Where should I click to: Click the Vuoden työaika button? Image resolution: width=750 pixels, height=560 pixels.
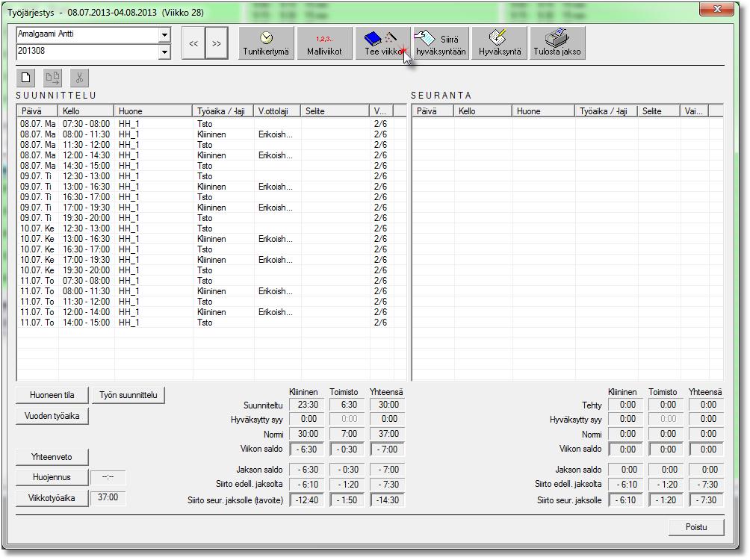point(52,416)
